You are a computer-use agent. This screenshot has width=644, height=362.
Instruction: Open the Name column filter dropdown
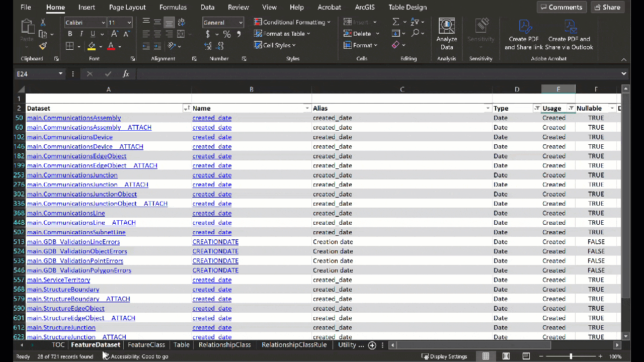(x=307, y=109)
